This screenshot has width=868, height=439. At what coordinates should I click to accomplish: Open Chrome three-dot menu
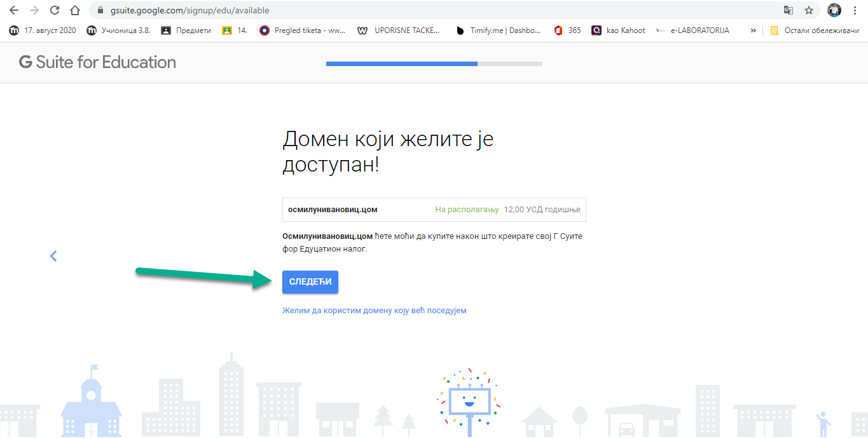(856, 11)
